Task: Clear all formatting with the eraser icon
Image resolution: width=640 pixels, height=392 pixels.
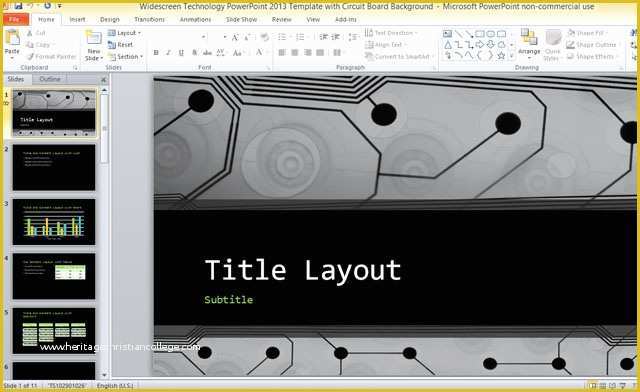Action: pos(264,38)
